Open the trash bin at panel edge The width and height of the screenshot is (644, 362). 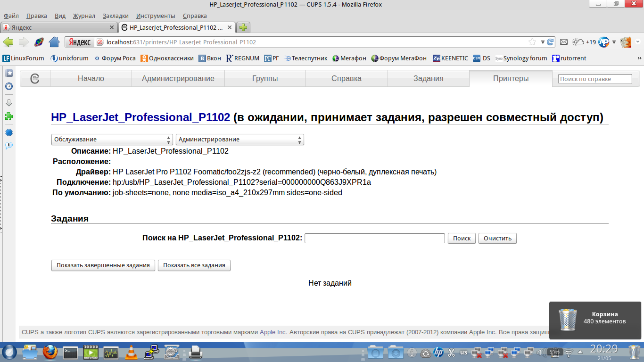[x=635, y=353]
